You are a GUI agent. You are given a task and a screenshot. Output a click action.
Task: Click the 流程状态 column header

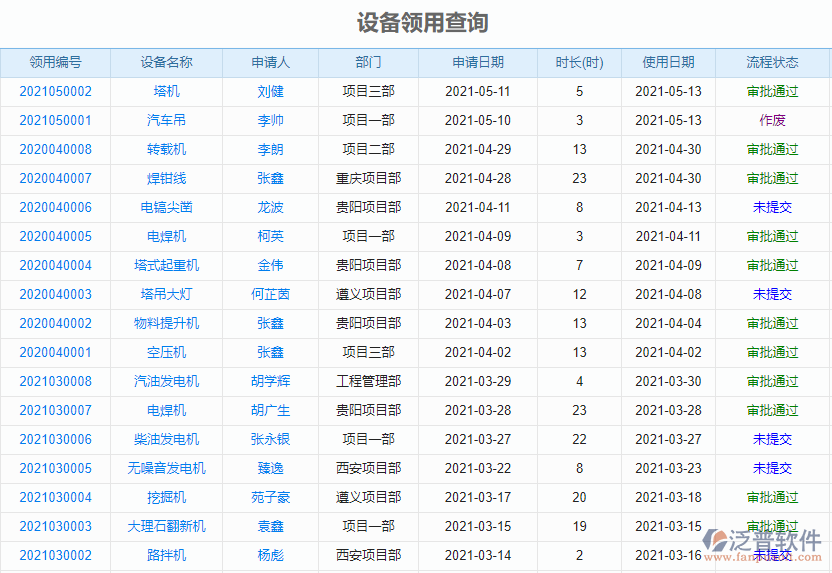coord(772,62)
